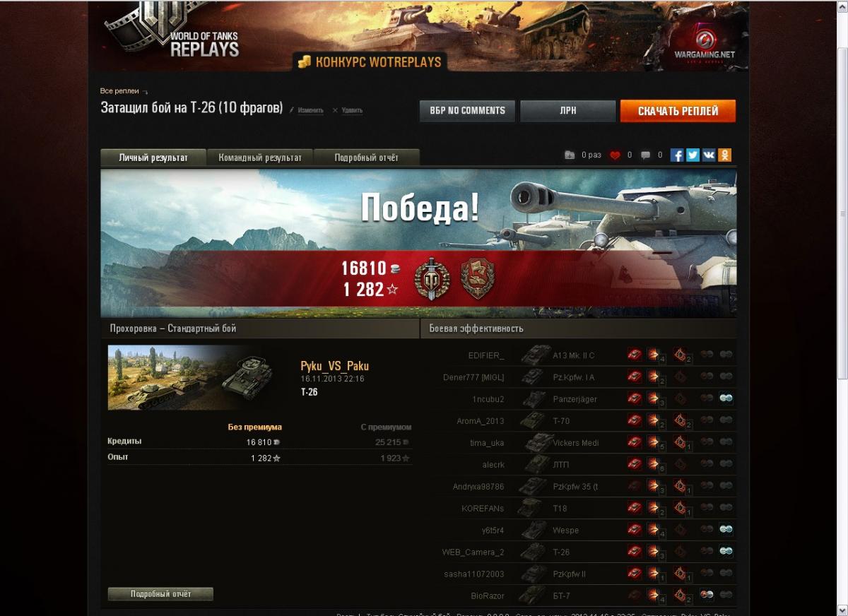Click the orange Скачать реплей button
Viewport: 848px width, 616px height.
coord(678,111)
